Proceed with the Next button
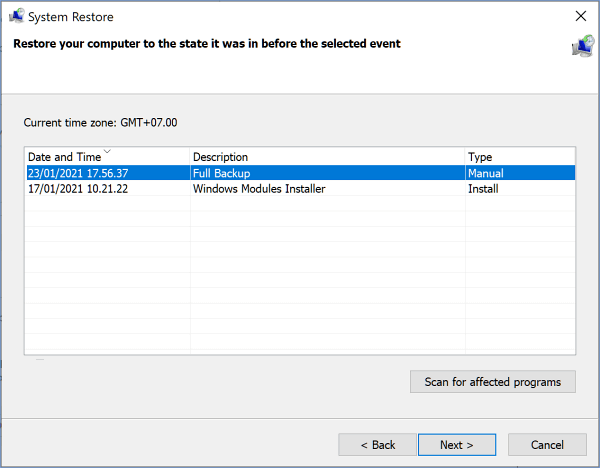Viewport: 600px width, 468px height. click(457, 445)
